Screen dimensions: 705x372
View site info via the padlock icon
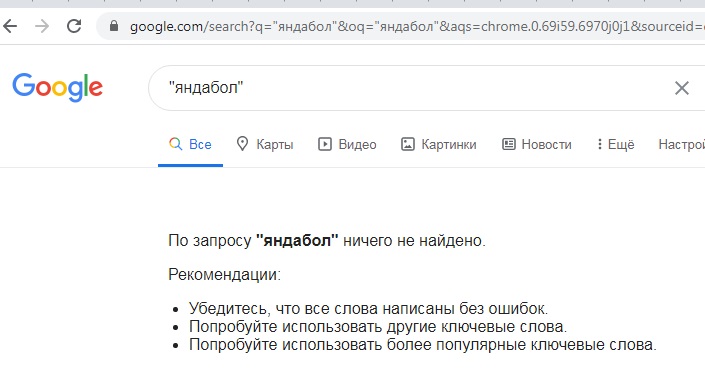pyautogui.click(x=114, y=26)
